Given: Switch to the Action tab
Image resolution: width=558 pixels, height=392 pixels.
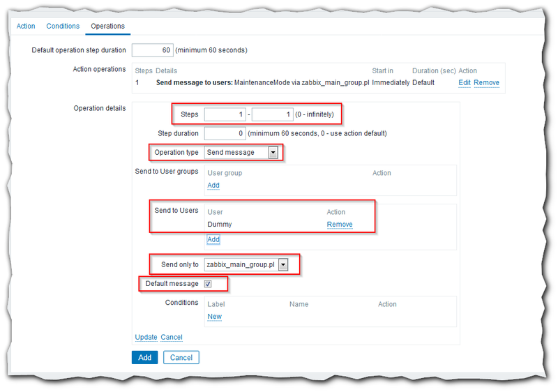Looking at the screenshot, I should (x=26, y=27).
